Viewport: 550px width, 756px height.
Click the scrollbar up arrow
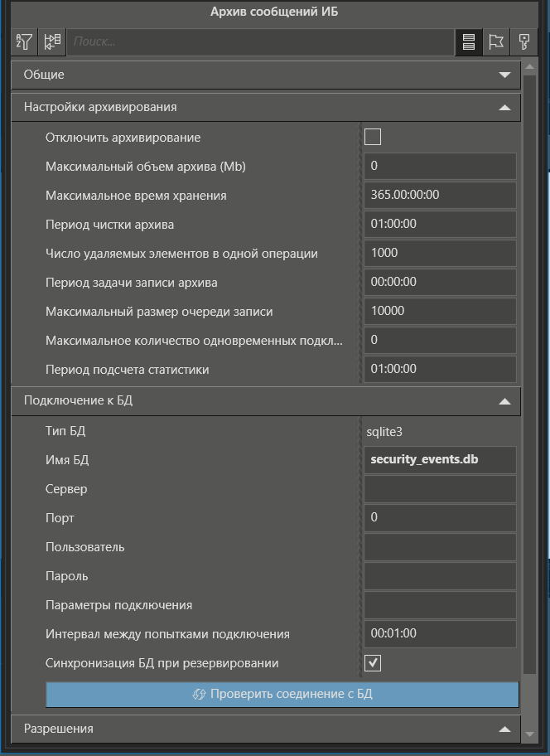(530, 65)
